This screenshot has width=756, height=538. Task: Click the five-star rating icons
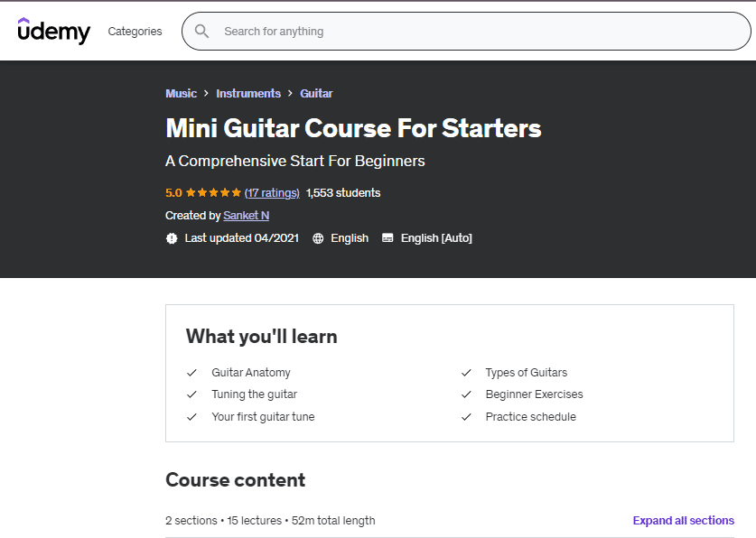pos(213,193)
